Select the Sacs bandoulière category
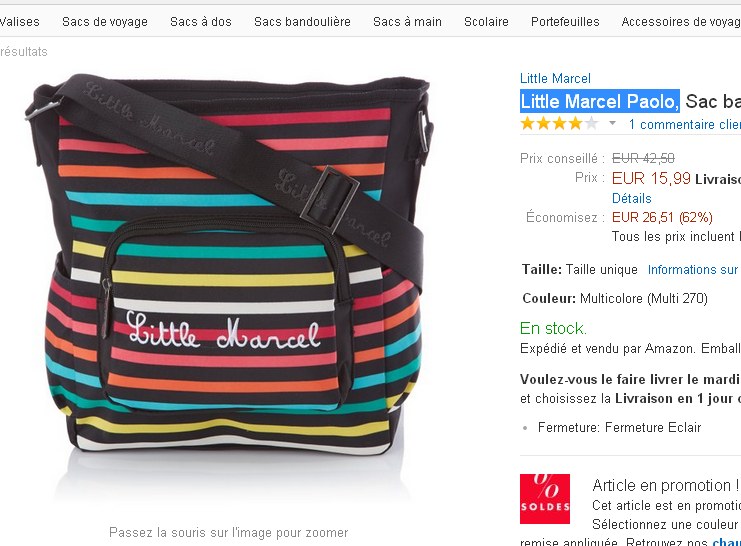The width and height of the screenshot is (741, 546). (x=302, y=22)
